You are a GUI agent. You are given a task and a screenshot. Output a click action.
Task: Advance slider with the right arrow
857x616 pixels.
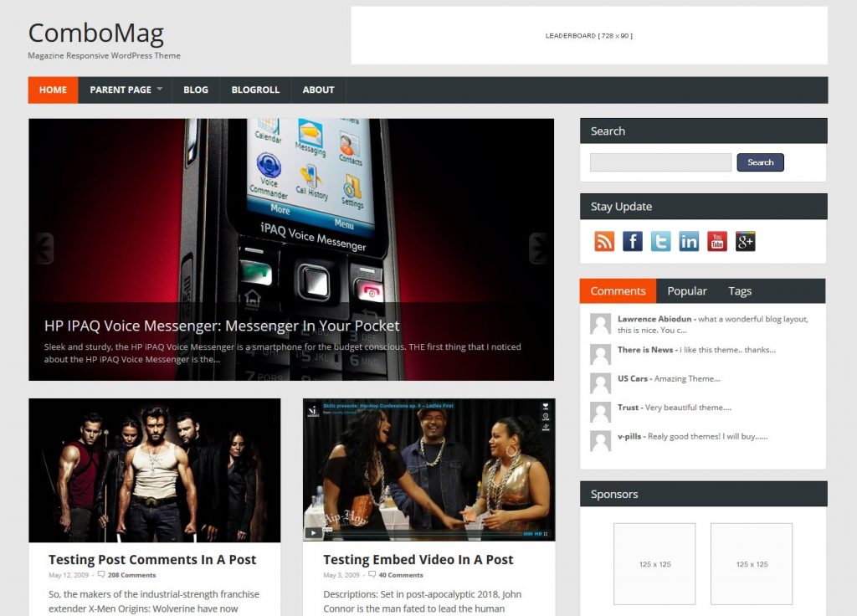(x=538, y=248)
